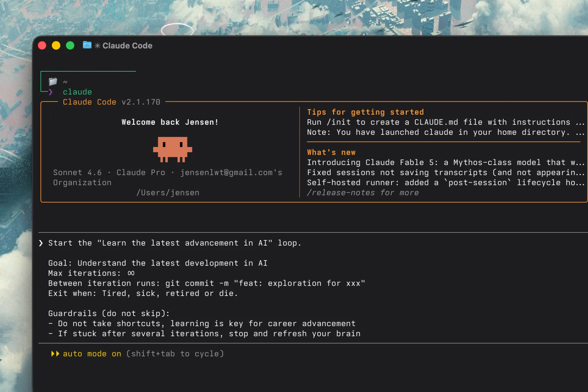Click the 'Claude Code' window title

127,46
